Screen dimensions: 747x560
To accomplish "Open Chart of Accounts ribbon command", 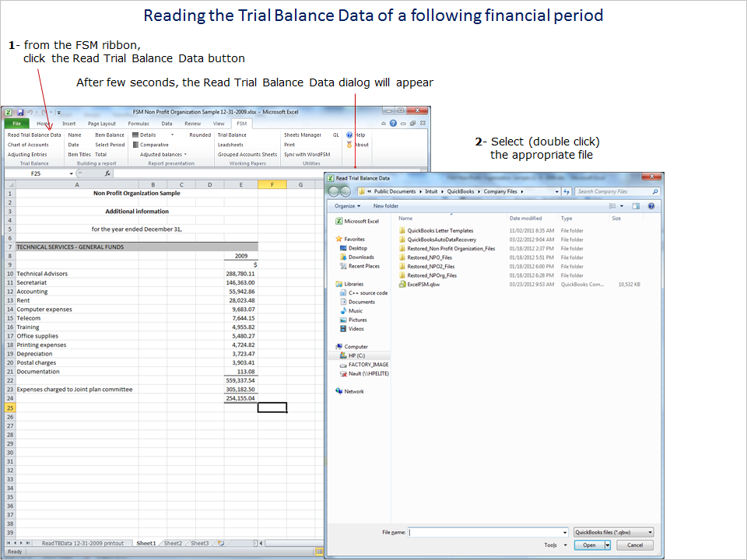I will [28, 145].
